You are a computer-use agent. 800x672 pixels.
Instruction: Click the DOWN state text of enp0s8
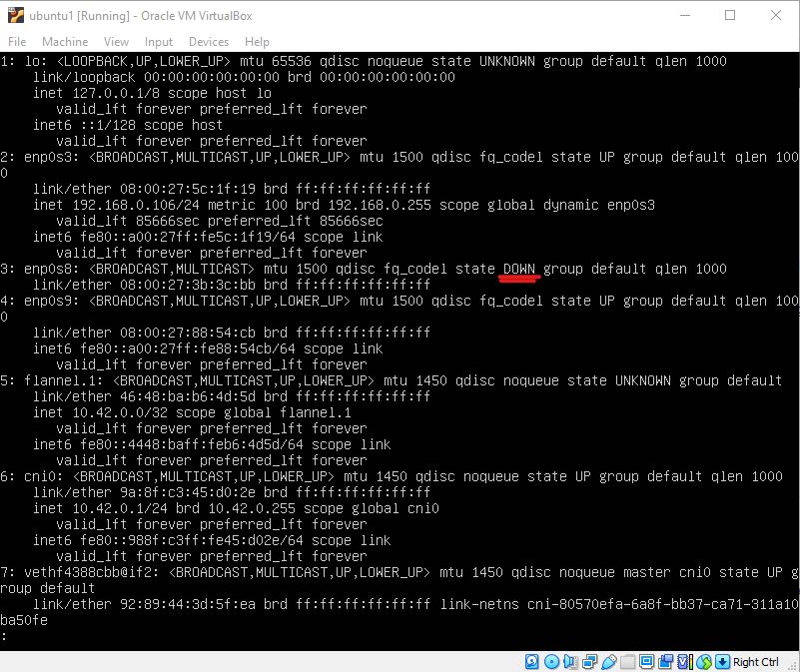tap(519, 269)
